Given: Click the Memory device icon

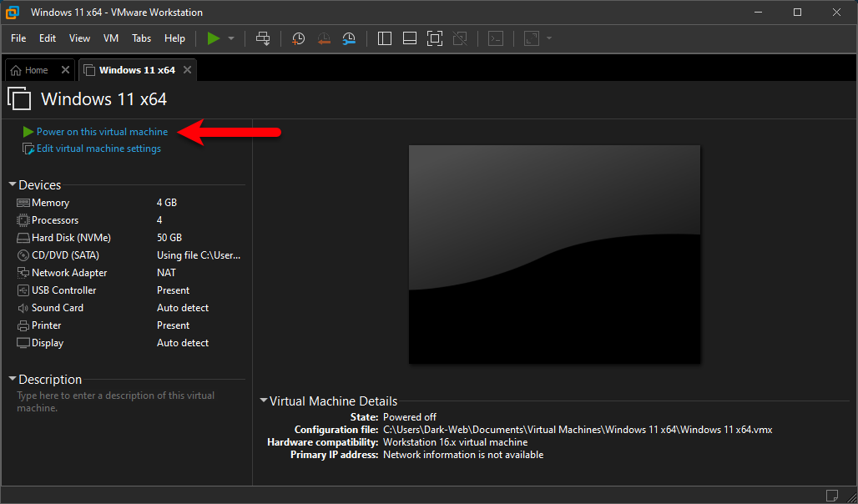Looking at the screenshot, I should coord(23,203).
